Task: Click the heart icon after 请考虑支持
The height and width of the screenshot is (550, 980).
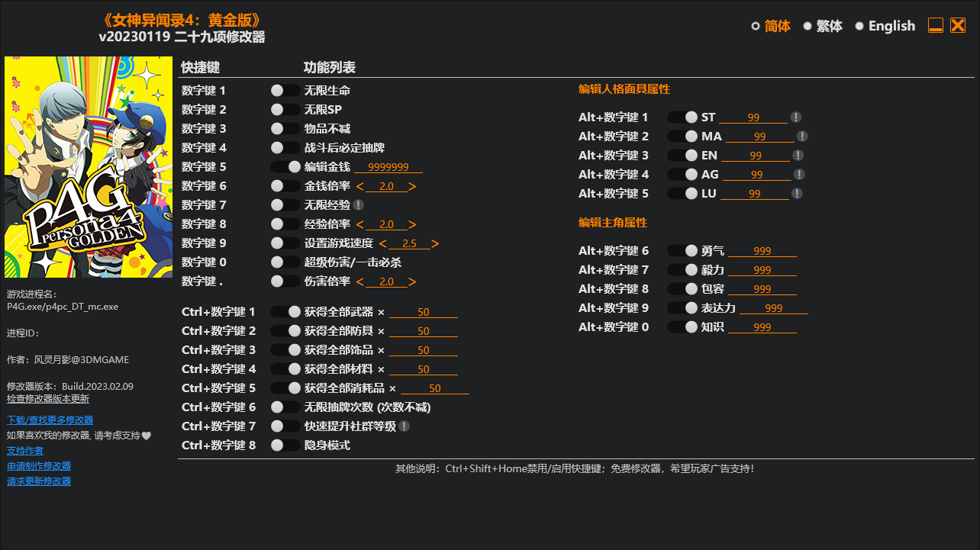Action: (147, 436)
